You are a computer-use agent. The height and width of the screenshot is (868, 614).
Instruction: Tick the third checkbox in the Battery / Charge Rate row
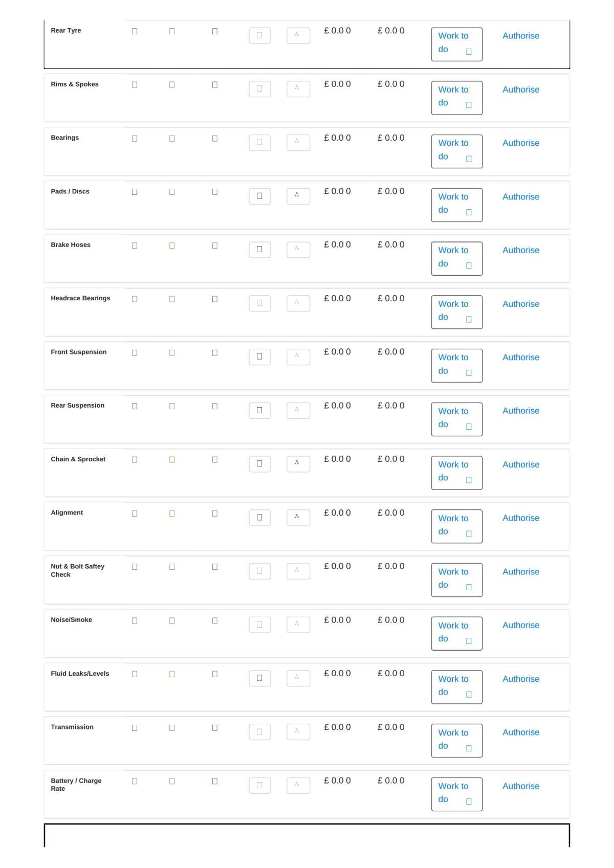215,781
